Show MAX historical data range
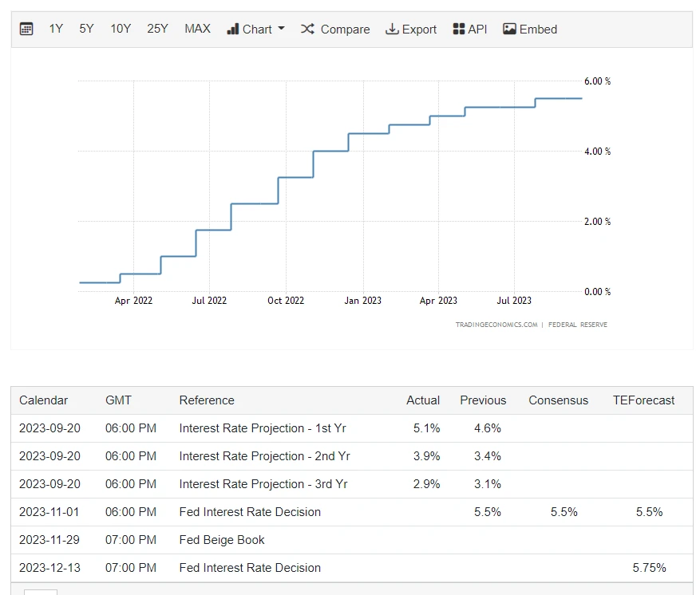 click(197, 29)
